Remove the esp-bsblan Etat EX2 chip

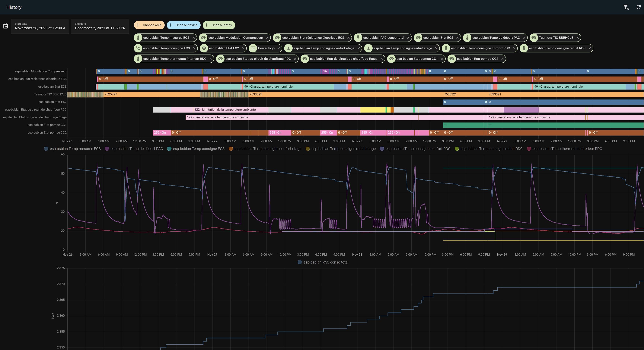243,48
